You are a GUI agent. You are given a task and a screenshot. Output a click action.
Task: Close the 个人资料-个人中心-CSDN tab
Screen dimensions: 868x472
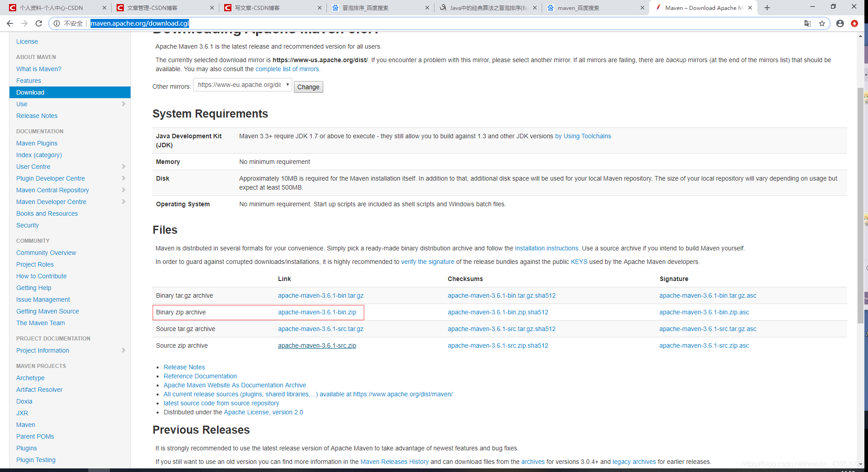[x=104, y=8]
